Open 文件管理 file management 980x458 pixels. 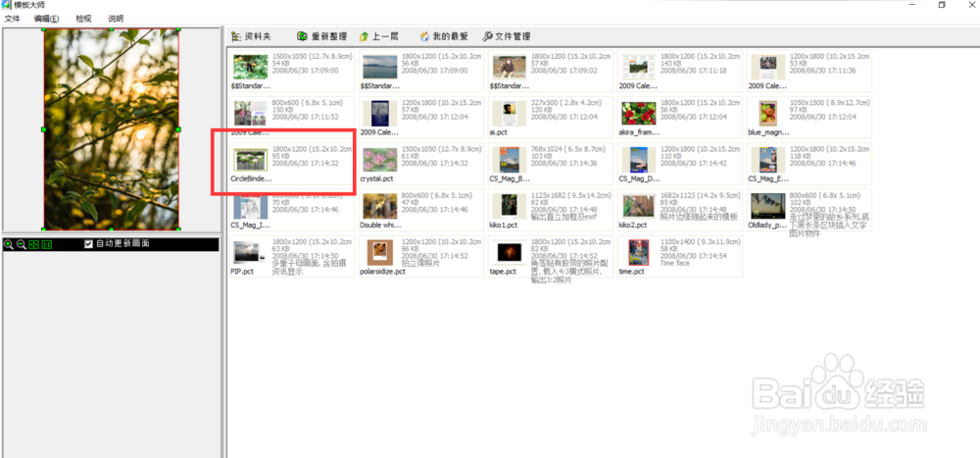click(x=507, y=36)
